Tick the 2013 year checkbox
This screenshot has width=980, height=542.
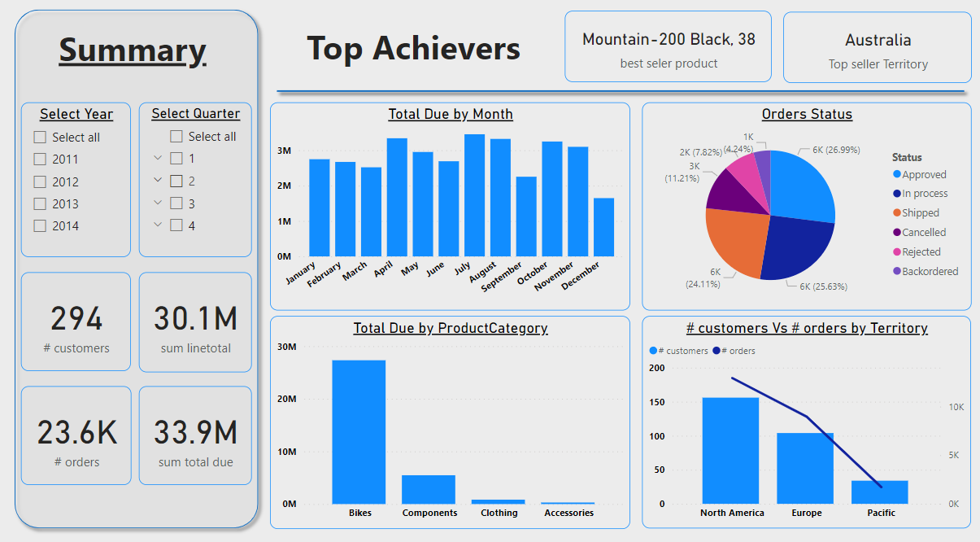[40, 204]
